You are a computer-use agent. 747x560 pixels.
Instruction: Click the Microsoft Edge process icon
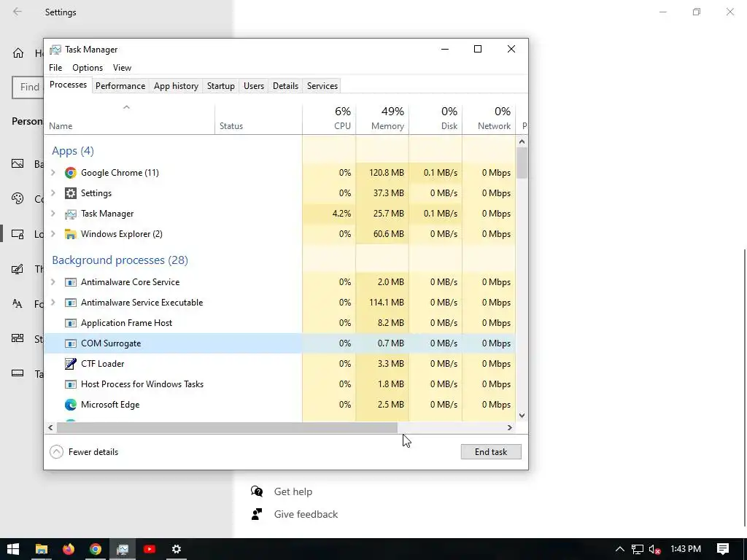[x=71, y=405]
